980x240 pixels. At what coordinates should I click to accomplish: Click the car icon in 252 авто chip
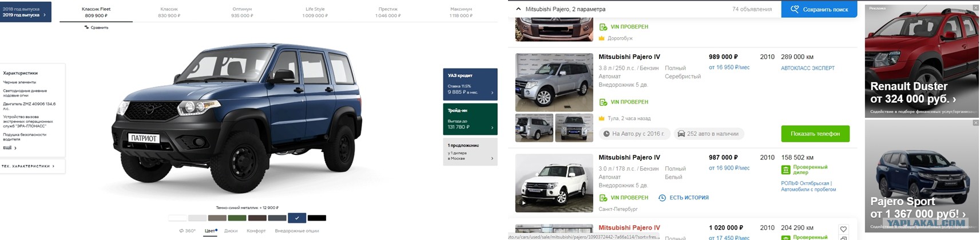(x=681, y=134)
